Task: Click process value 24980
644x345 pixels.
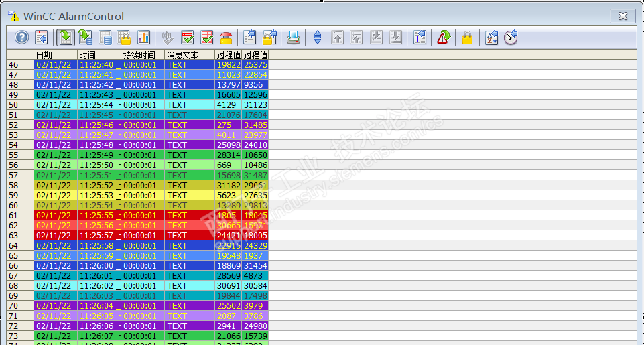Action: (x=255, y=326)
